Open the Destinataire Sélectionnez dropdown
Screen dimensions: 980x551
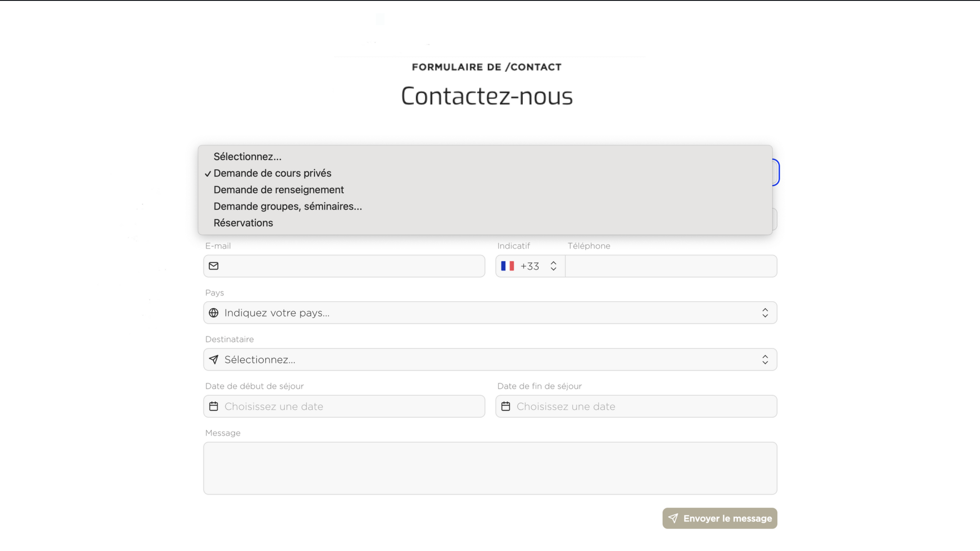[x=490, y=359]
